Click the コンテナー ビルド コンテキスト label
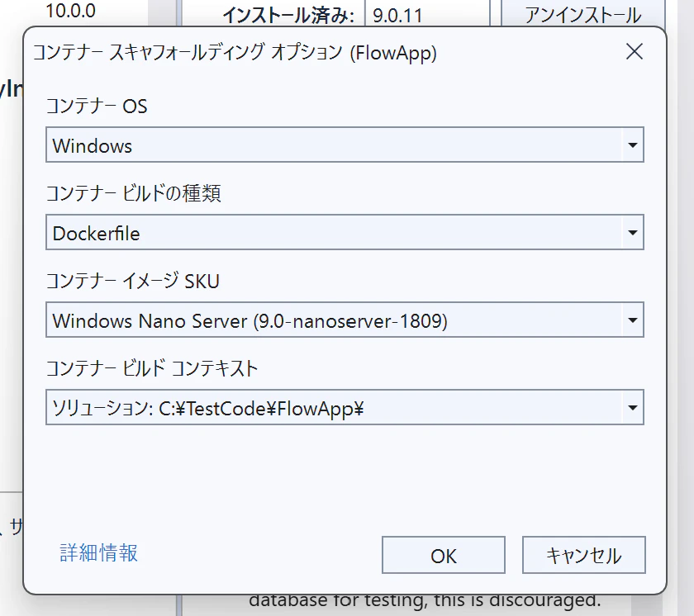The width and height of the screenshot is (694, 616). (152, 368)
